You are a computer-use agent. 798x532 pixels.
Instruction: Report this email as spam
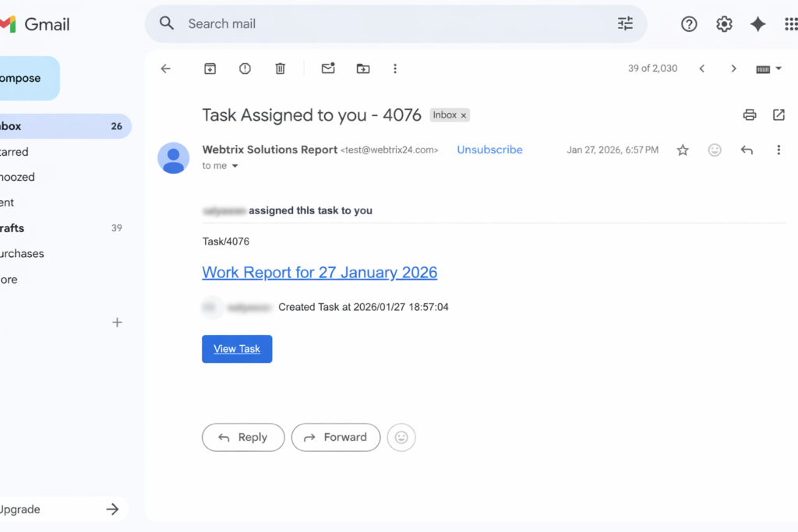point(245,69)
